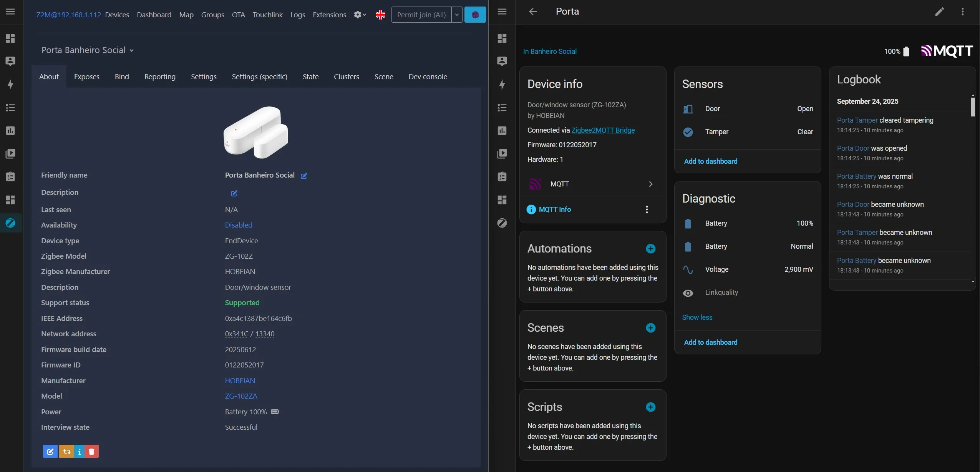This screenshot has width=980, height=472.
Task: Click the orange reconfigure device icon
Action: 66,451
